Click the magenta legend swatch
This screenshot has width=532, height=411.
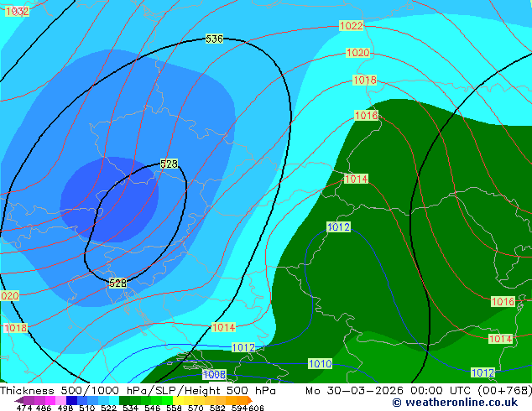[50, 400]
